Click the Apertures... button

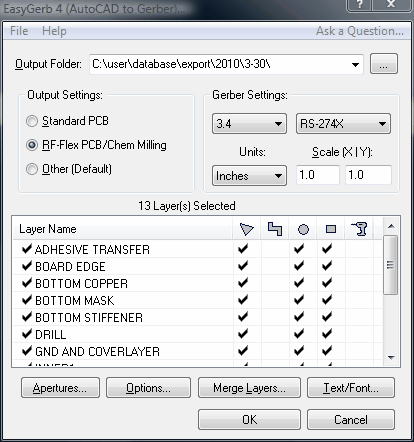tap(60, 388)
